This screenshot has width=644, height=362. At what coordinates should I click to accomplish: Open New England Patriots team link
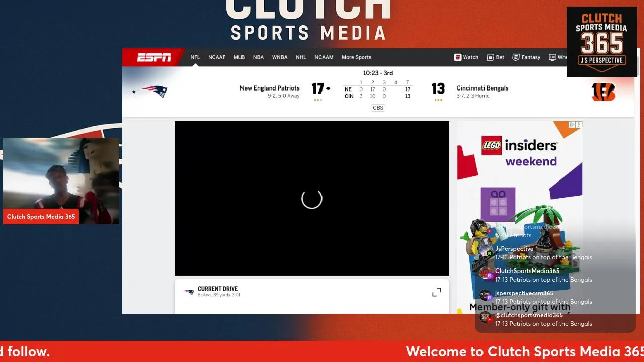point(270,88)
